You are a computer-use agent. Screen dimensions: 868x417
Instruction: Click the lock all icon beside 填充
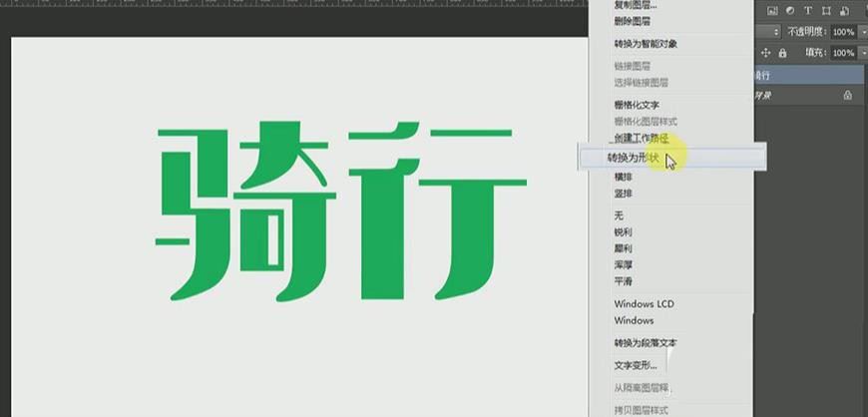(x=783, y=53)
